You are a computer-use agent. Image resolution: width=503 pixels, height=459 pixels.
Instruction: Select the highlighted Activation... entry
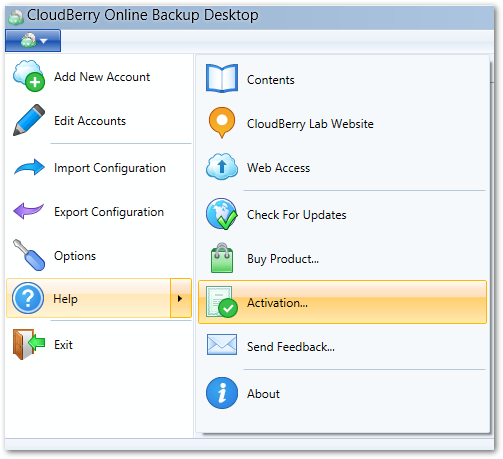pyautogui.click(x=343, y=302)
